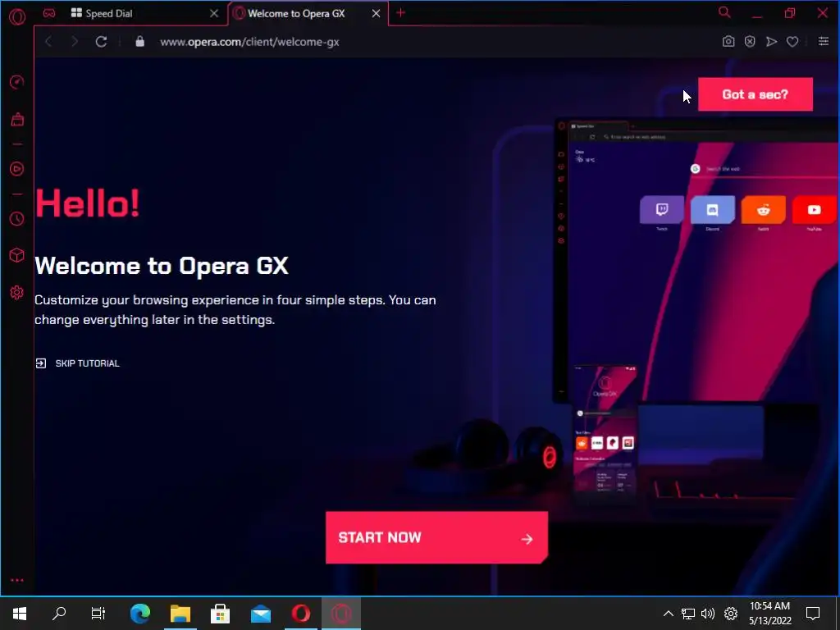Screen dimensions: 840x630
Task: Close the Speed Dial tab
Action: (214, 13)
